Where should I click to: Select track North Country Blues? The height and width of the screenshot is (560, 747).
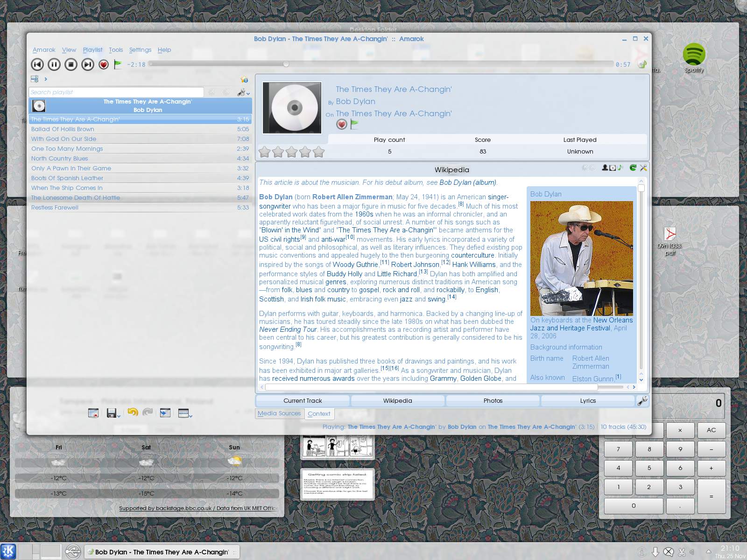tap(140, 159)
